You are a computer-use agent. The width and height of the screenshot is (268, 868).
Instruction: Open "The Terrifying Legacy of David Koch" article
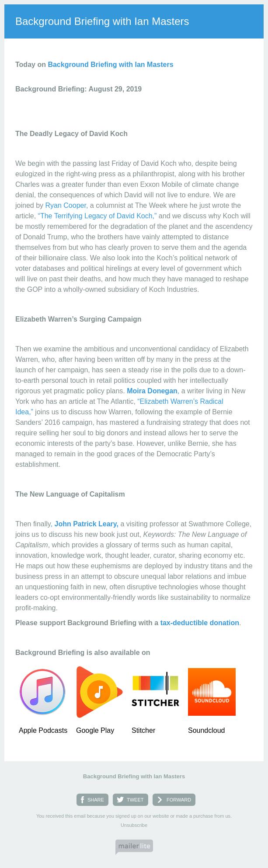coord(97,216)
